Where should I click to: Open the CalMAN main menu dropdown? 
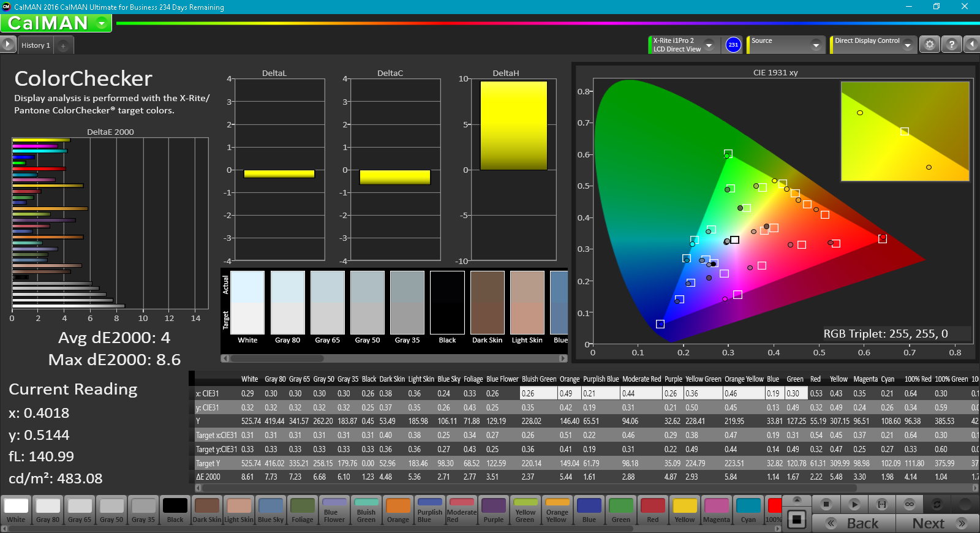(x=102, y=23)
